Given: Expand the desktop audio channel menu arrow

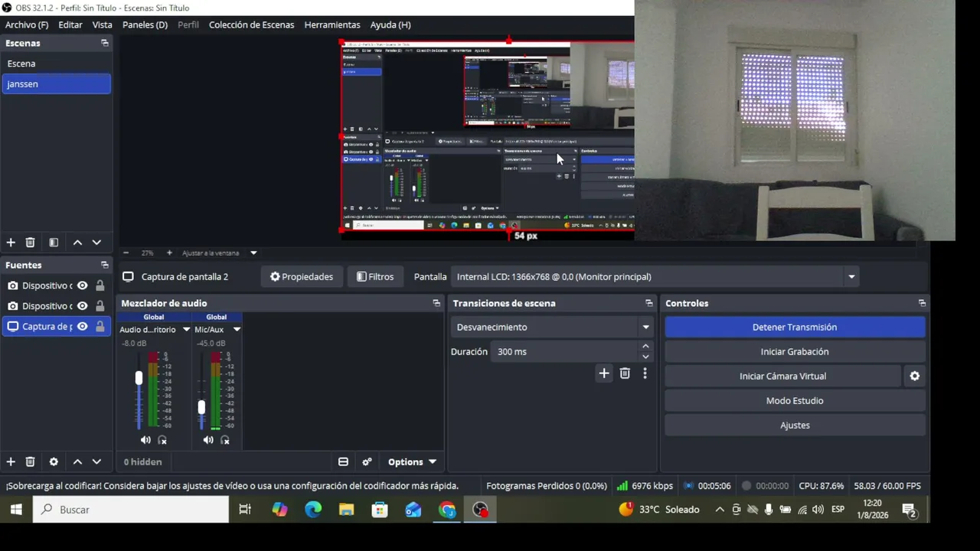Looking at the screenshot, I should point(186,330).
